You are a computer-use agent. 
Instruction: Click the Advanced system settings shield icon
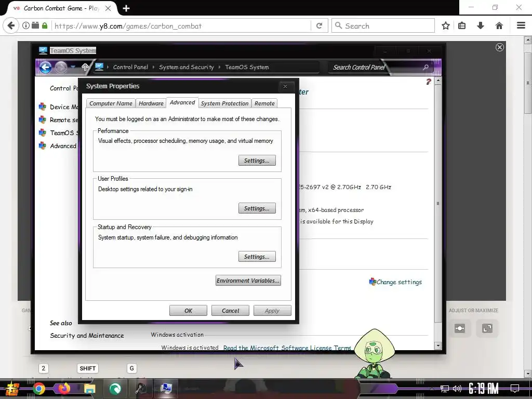pos(43,146)
